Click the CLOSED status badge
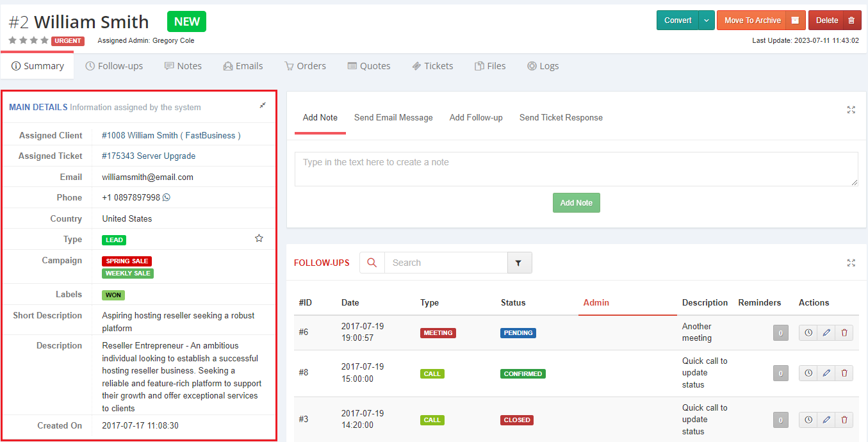This screenshot has height=442, width=868. 517,420
